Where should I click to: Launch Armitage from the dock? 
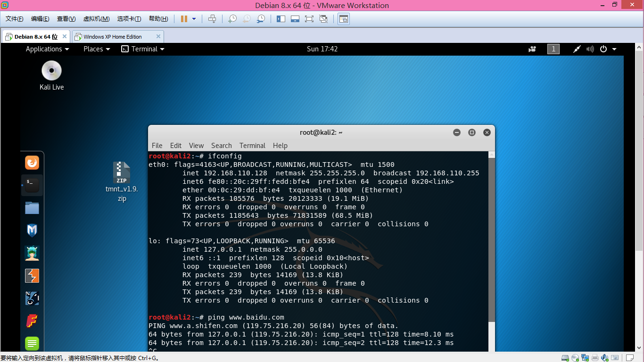pos(32,253)
